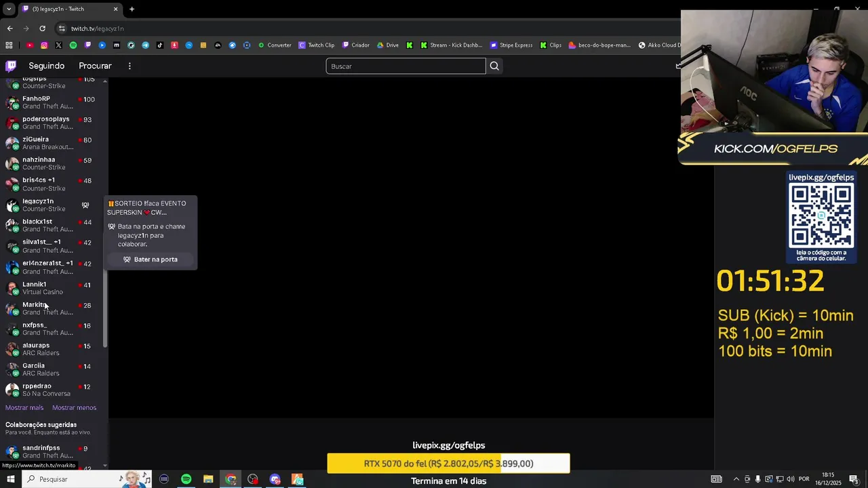868x488 pixels.
Task: Open the beco-do-bope bookmark
Action: point(599,45)
